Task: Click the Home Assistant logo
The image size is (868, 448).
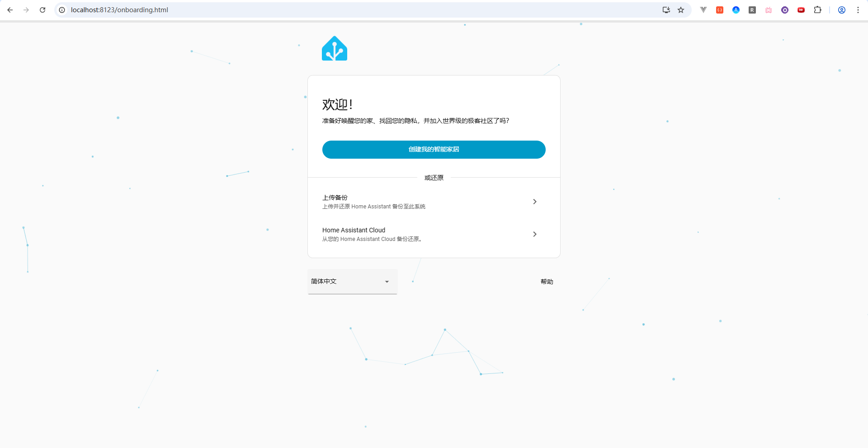Action: (334, 49)
